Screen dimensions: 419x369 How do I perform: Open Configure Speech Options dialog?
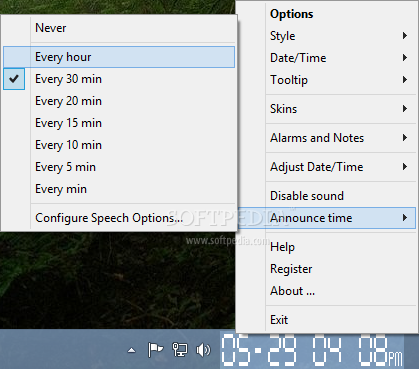[119, 218]
